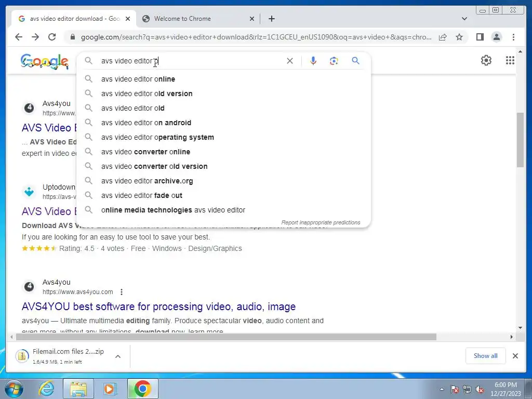Select suggestion avs video editor fade out
The height and width of the screenshot is (399, 532).
coord(223,196)
